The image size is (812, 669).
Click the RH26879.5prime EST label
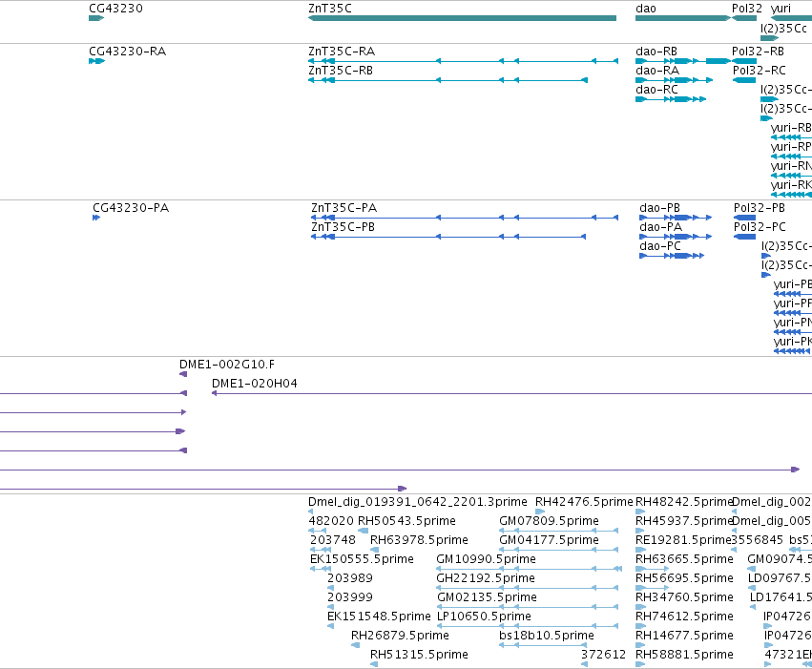coord(400,636)
